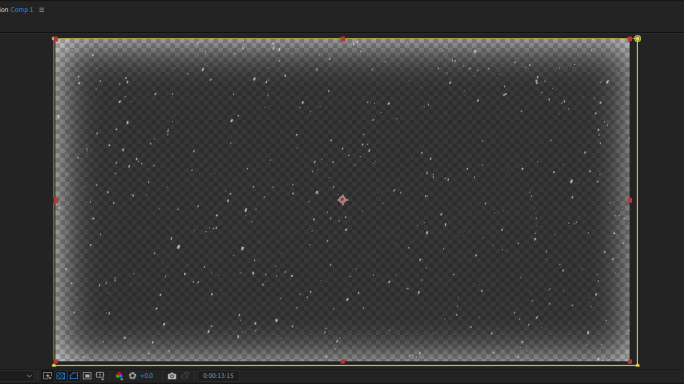The height and width of the screenshot is (384, 684).
Task: Open the Comp 1 tab
Action: click(21, 10)
